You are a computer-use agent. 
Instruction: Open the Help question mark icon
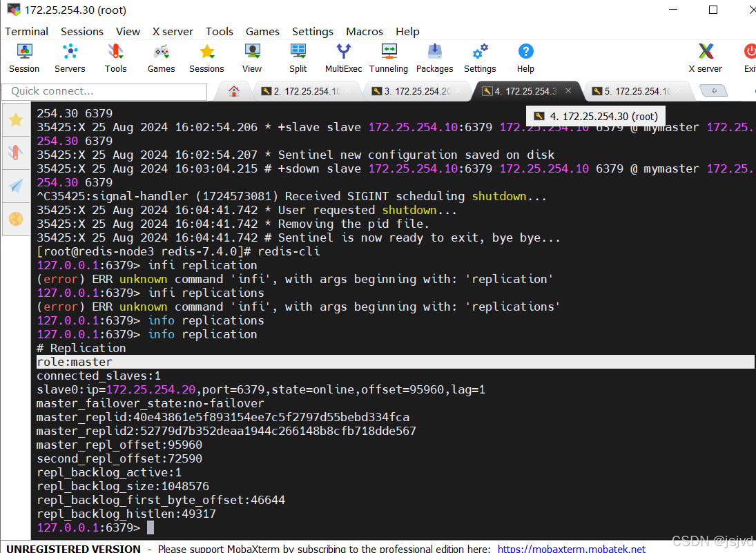[x=525, y=58]
